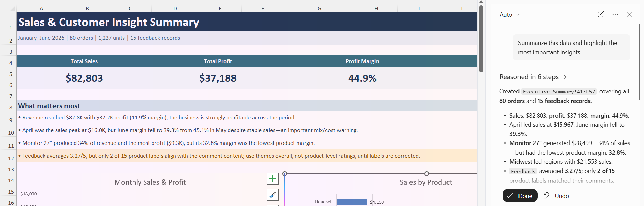Select the 44.9% value cell
644x206 pixels.
point(362,78)
